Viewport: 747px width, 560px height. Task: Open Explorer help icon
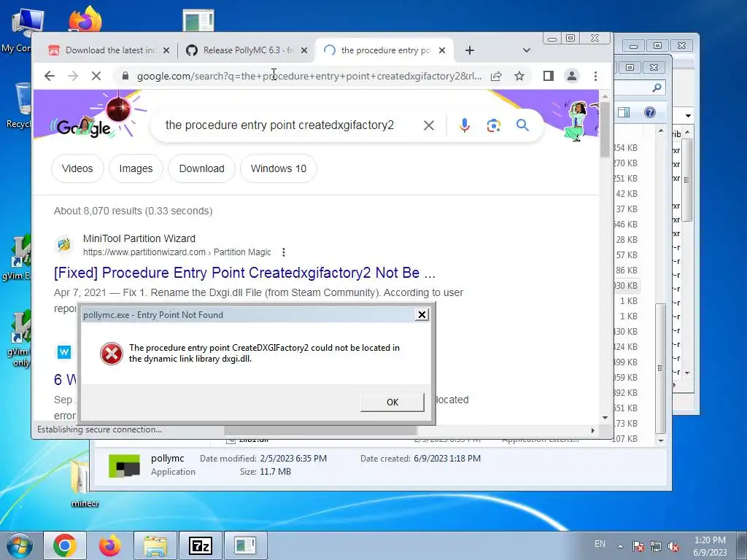[649, 112]
